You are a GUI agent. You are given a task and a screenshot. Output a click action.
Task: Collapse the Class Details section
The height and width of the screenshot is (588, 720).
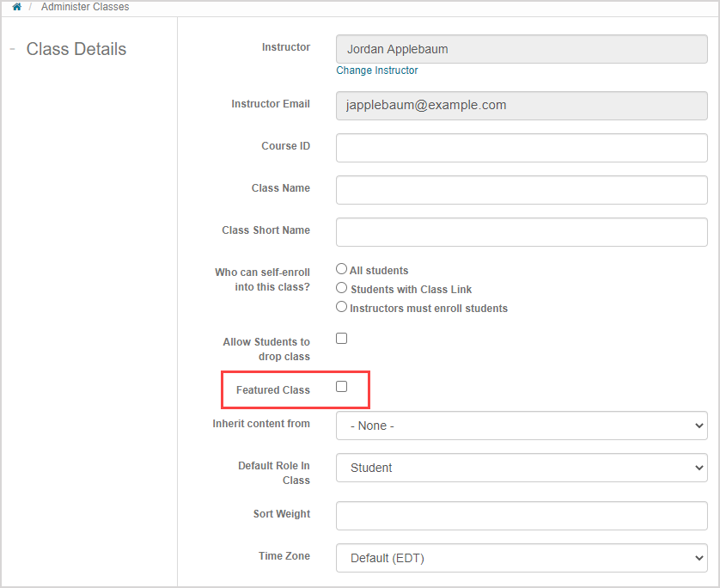point(12,49)
